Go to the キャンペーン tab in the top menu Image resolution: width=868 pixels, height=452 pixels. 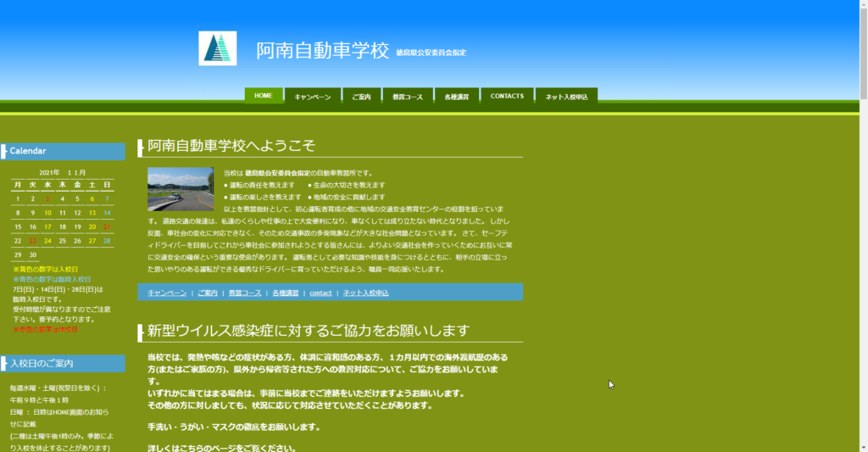pyautogui.click(x=313, y=97)
